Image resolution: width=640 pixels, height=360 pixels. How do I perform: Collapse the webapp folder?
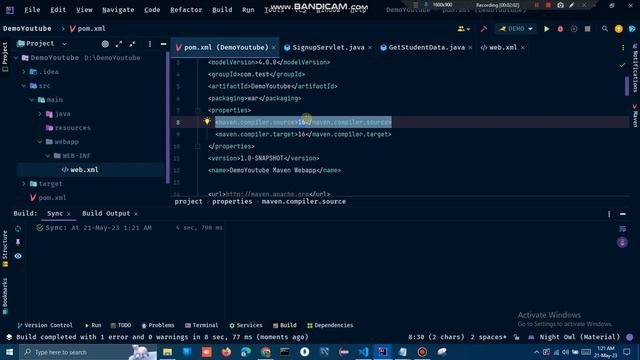(40, 142)
